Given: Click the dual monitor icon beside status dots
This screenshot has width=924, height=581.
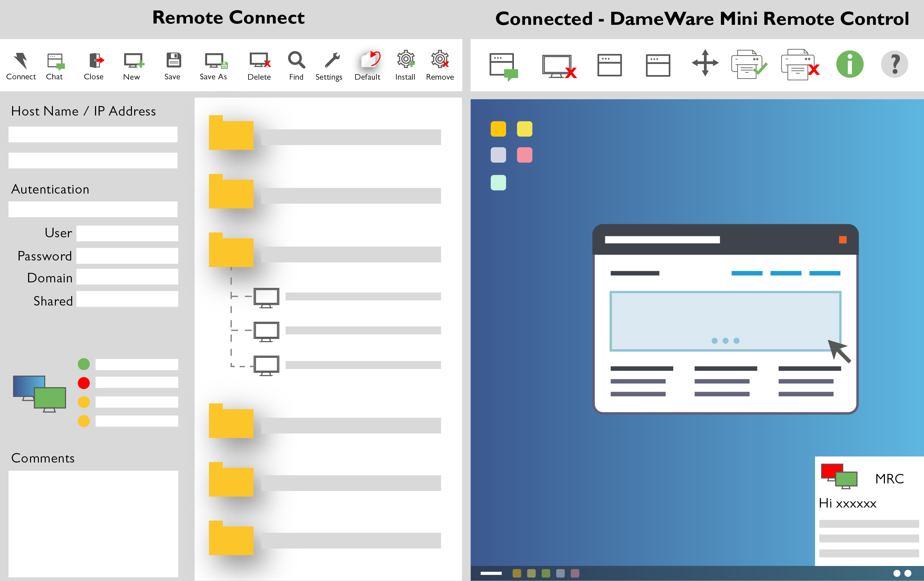Looking at the screenshot, I should click(40, 394).
